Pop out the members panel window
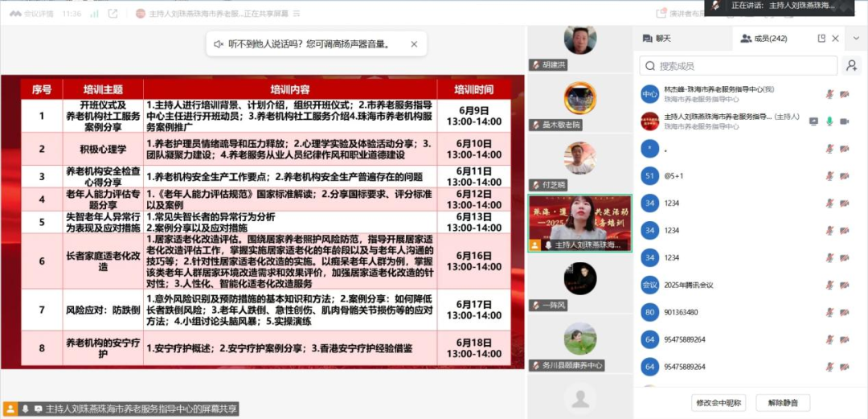This screenshot has width=868, height=419. 821,39
